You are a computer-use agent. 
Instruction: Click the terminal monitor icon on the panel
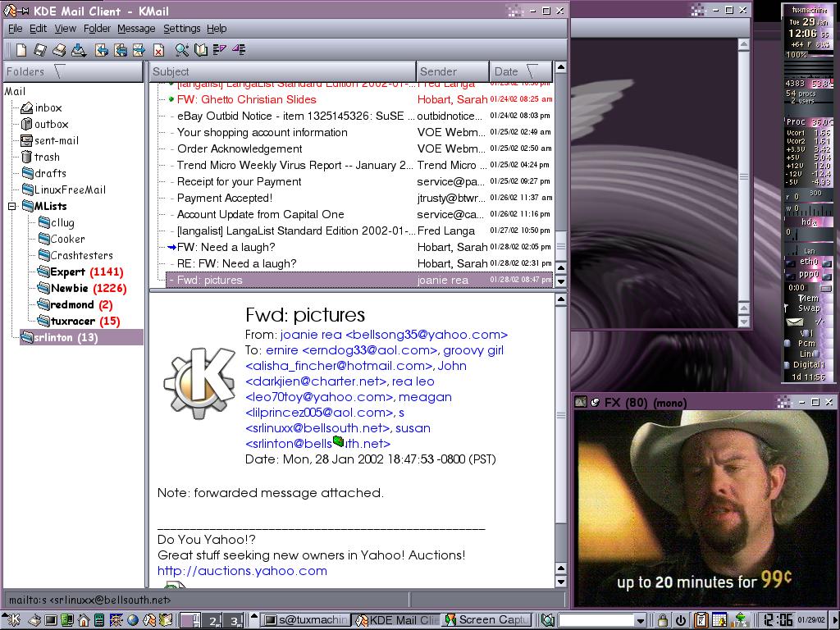click(51, 620)
